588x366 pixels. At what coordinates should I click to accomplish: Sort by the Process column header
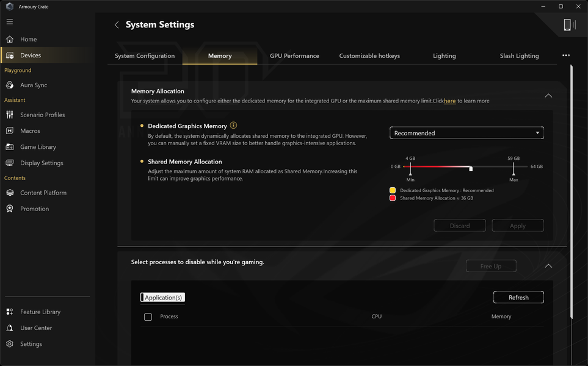tap(169, 317)
